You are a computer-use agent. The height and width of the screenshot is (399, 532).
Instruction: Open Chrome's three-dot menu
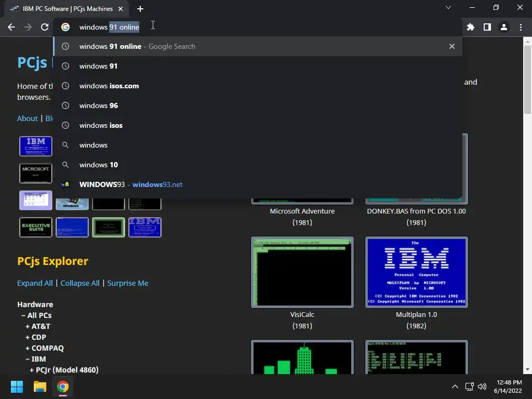(x=521, y=27)
